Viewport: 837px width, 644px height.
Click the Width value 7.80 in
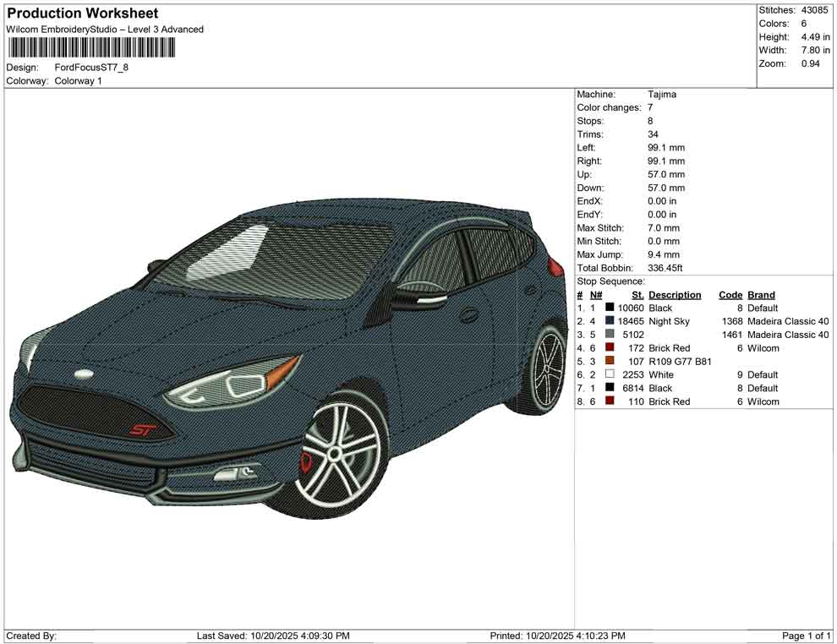[815, 50]
